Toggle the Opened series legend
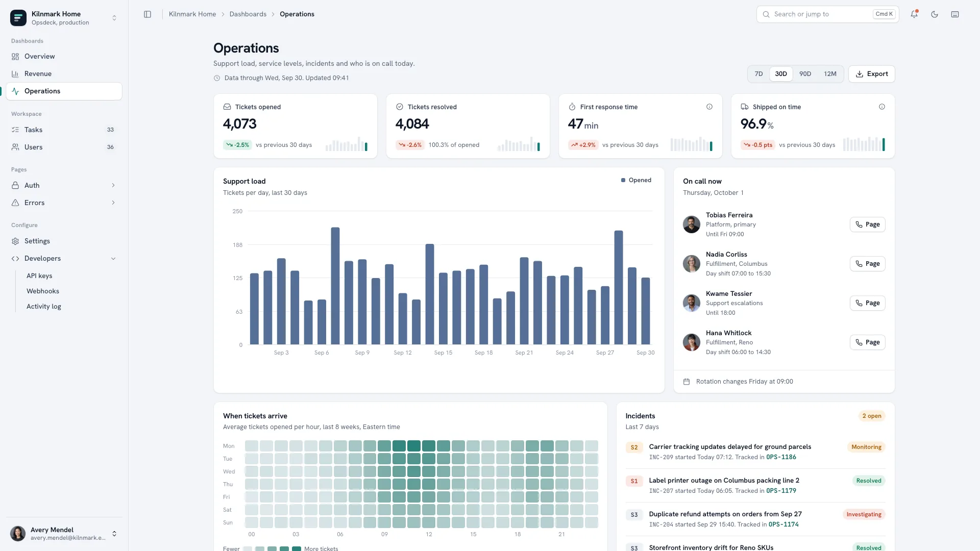The width and height of the screenshot is (980, 551). click(636, 180)
